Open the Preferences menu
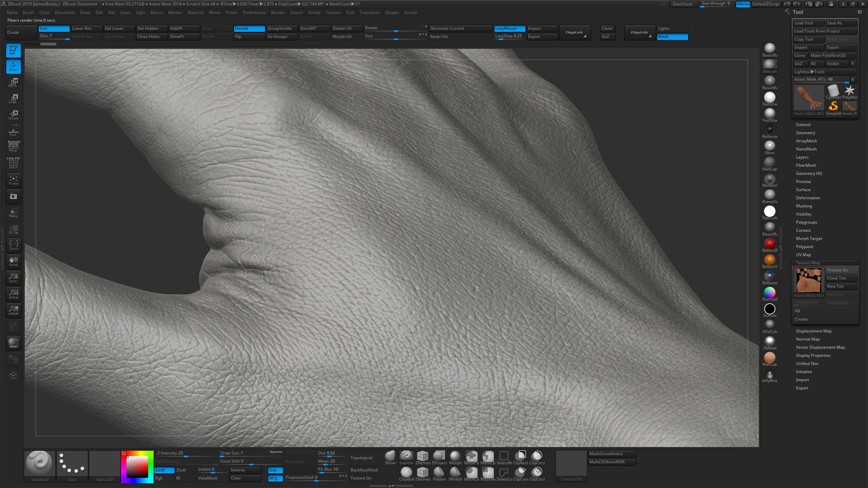Viewport: 868px width, 488px height. pyautogui.click(x=254, y=12)
